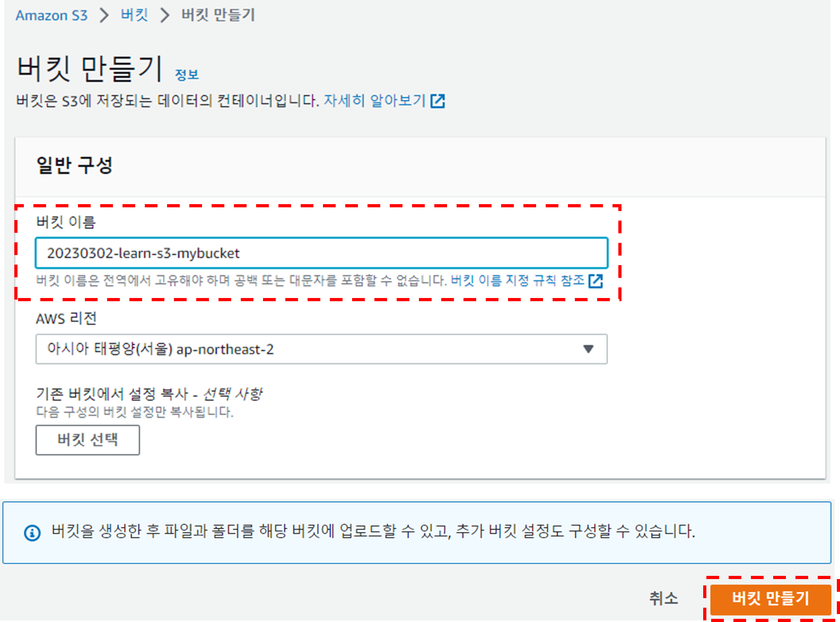
Task: Click the bucket name input field
Action: tap(321, 253)
